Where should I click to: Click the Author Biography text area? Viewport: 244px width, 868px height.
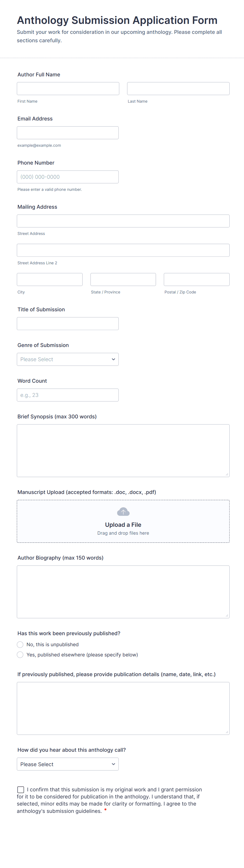tap(123, 592)
